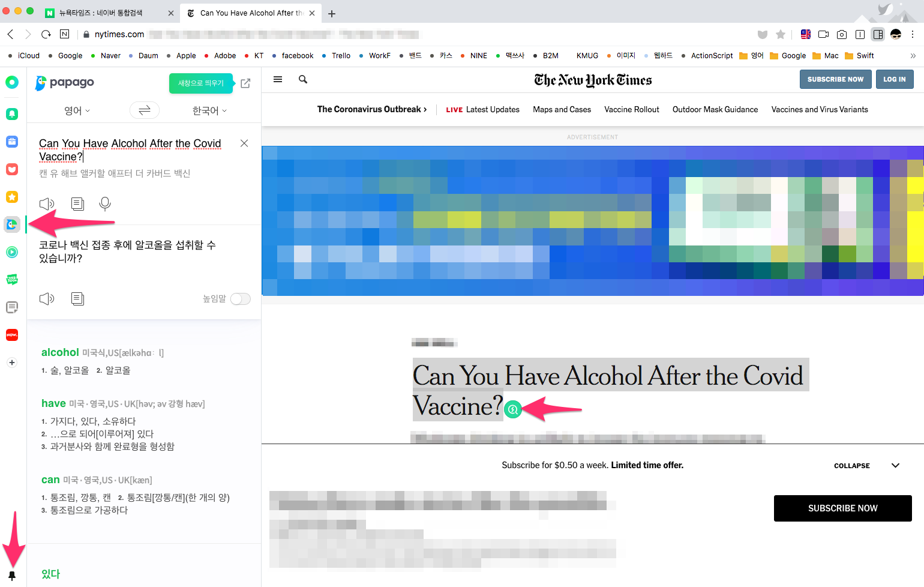Click the red NOW sidebar icon
Screen dimensions: 924x587
[x=12, y=335]
